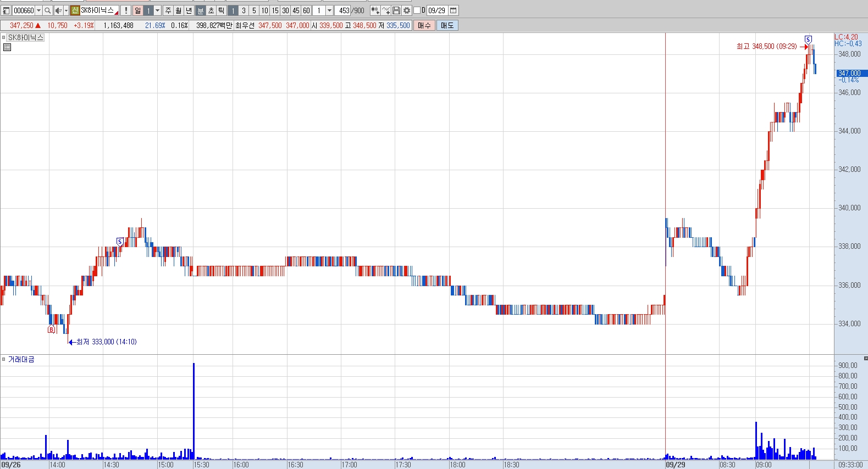Click the stock name field SK하이닉스
This screenshot has width=868, height=469.
(x=99, y=10)
